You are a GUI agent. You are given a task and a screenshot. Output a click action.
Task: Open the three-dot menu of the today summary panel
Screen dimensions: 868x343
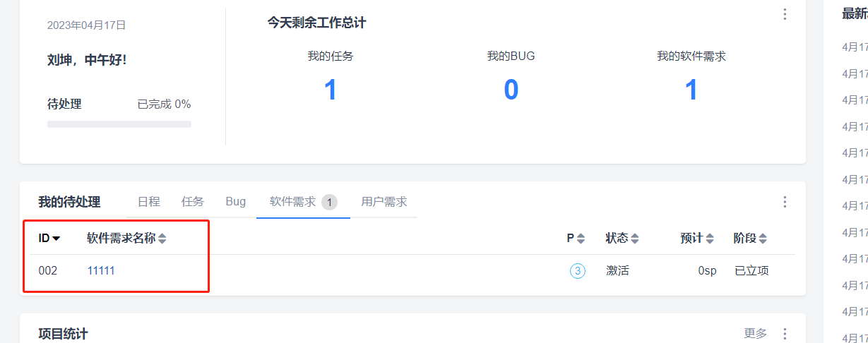pyautogui.click(x=785, y=14)
